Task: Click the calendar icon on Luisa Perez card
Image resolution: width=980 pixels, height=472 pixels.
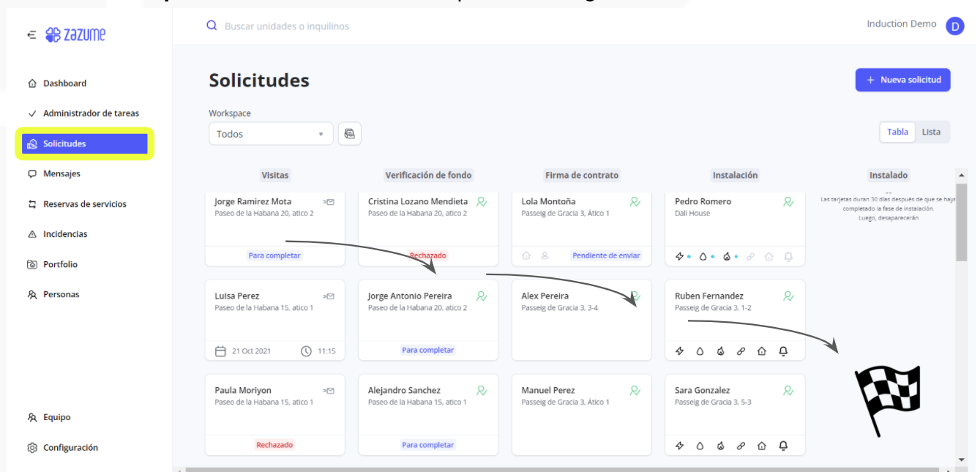Action: (x=220, y=351)
